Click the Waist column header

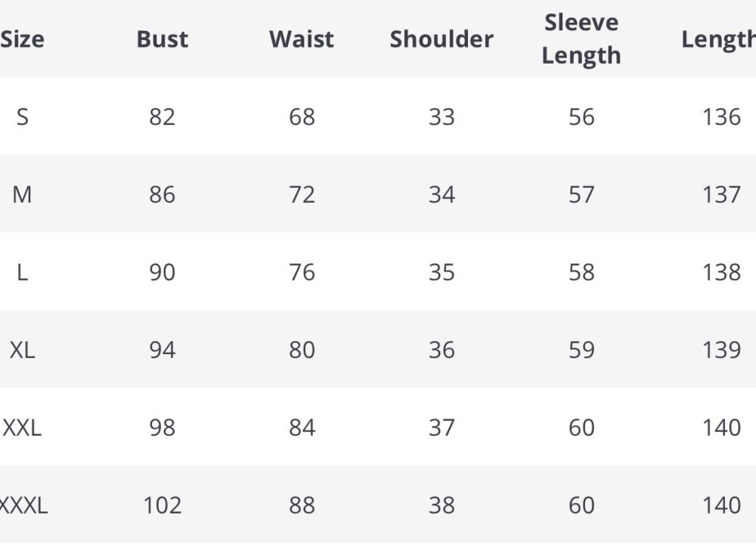(302, 39)
